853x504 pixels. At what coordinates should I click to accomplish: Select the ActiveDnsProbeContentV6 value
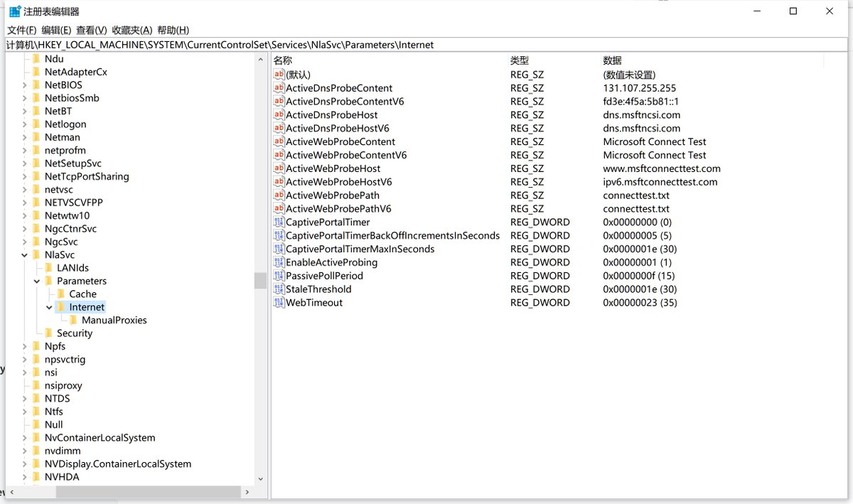345,102
